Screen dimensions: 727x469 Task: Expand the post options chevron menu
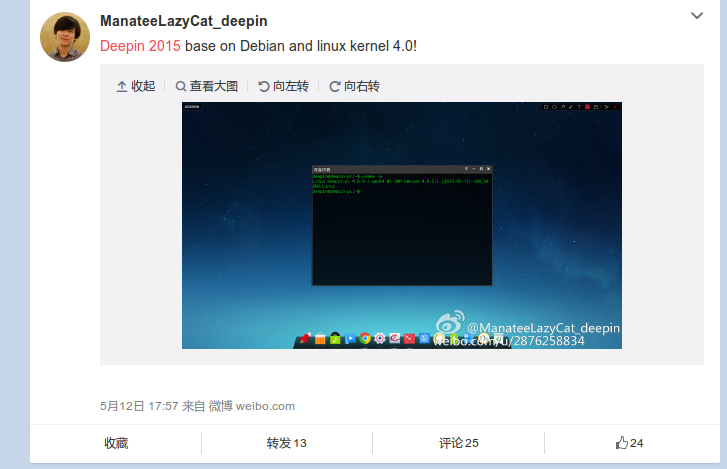pyautogui.click(x=697, y=16)
